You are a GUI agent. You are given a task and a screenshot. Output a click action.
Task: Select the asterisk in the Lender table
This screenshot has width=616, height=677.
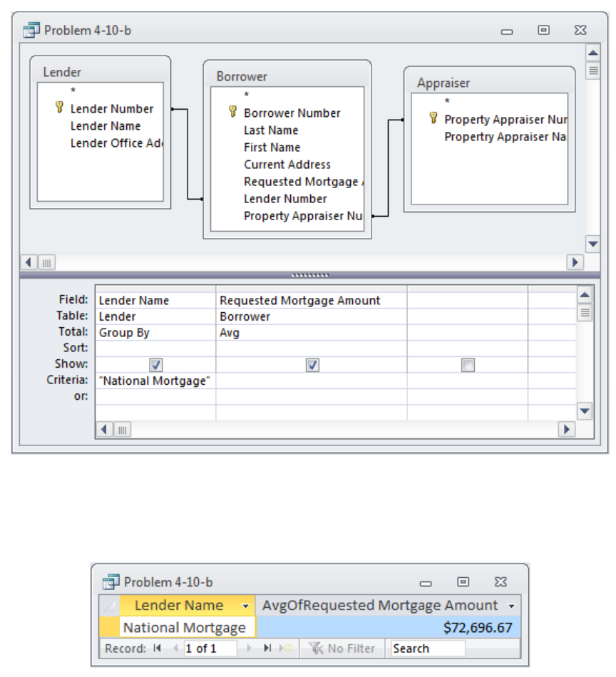(73, 91)
